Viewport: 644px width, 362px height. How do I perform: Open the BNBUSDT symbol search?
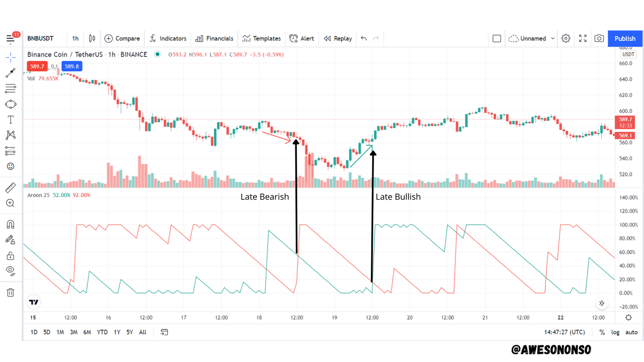(x=40, y=39)
